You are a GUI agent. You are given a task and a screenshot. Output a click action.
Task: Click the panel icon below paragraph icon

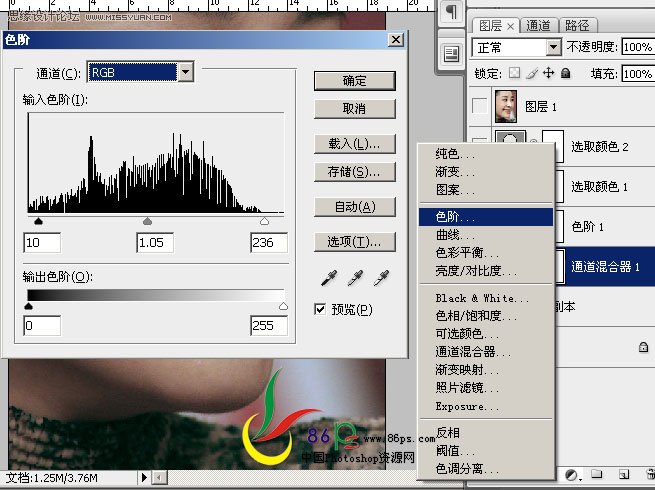[451, 54]
